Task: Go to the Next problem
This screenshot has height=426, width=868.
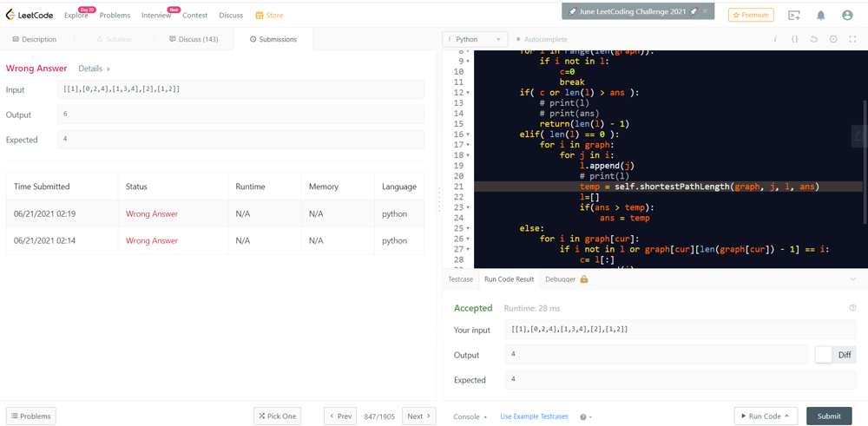Action: click(x=419, y=416)
